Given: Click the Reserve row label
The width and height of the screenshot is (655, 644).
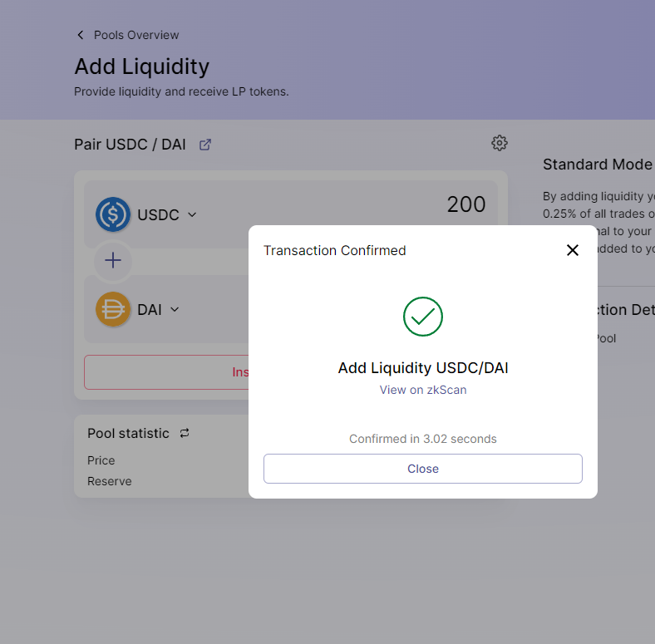Looking at the screenshot, I should click(x=110, y=481).
